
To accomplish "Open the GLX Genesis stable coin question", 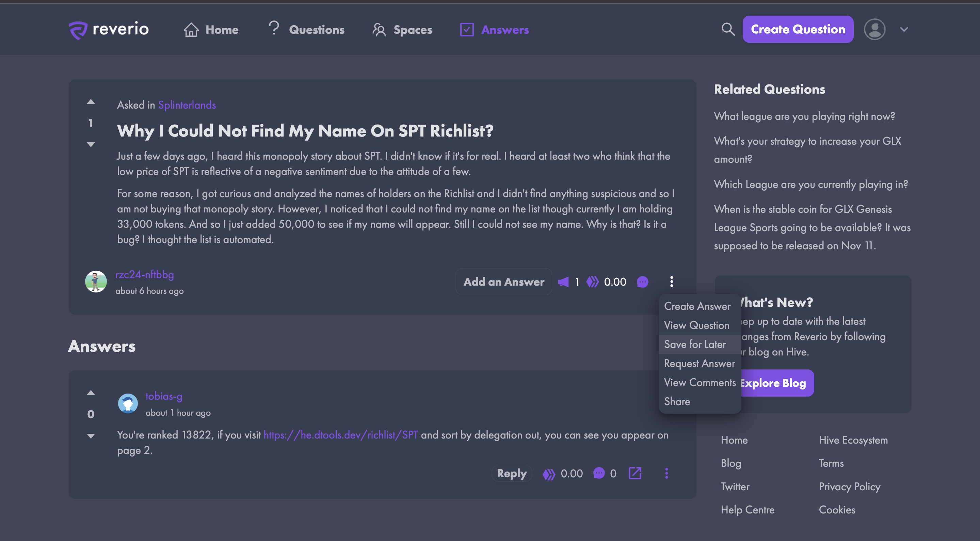I will 812,227.
